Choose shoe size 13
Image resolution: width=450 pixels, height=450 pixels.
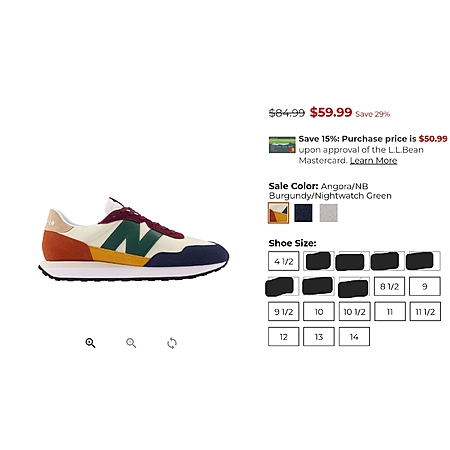(x=319, y=337)
